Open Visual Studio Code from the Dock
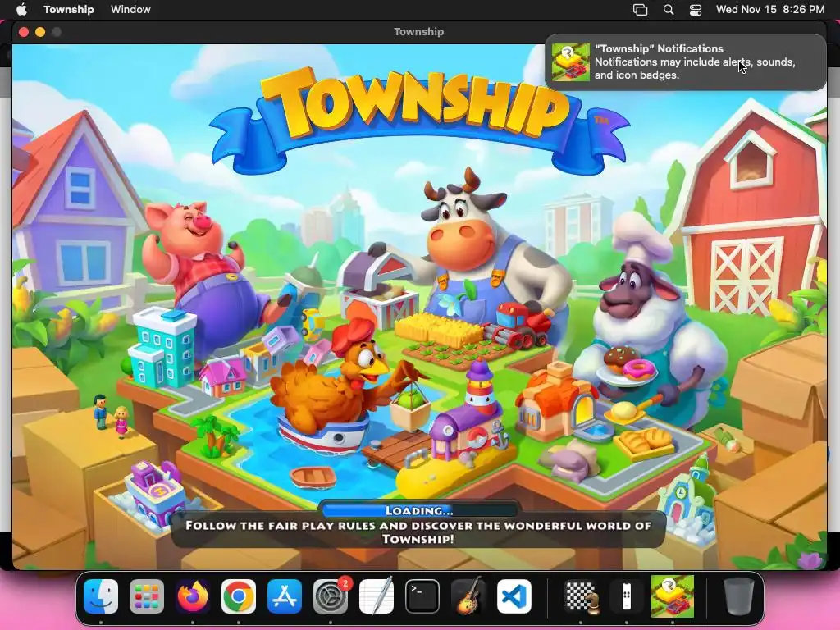The height and width of the screenshot is (630, 840). click(x=514, y=596)
